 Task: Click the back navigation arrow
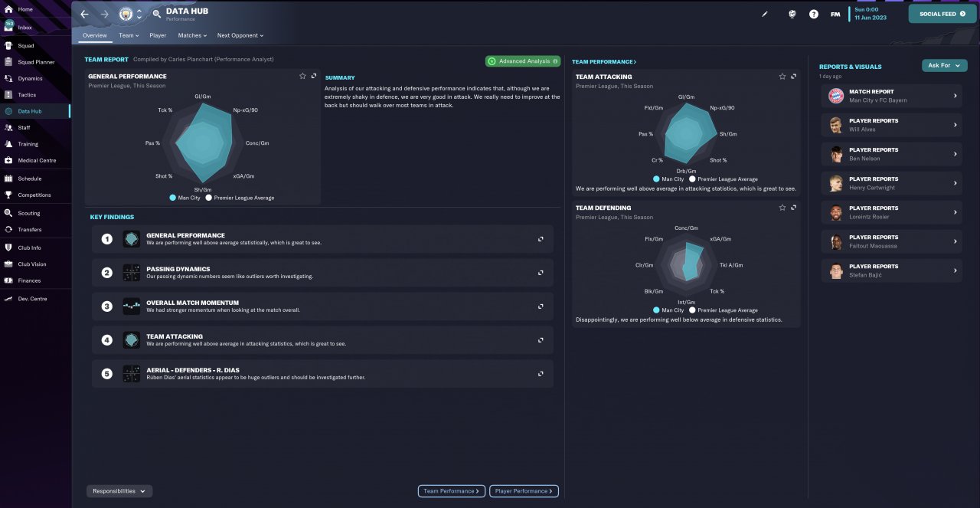[x=85, y=15]
